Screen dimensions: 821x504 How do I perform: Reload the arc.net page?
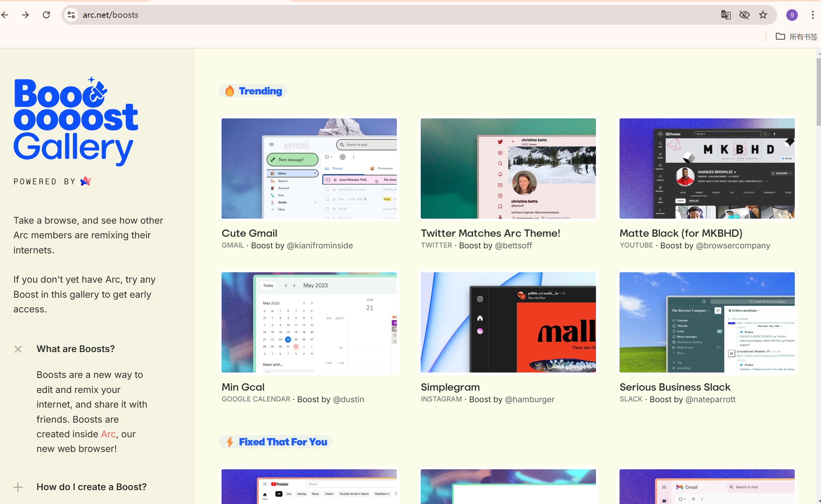46,15
